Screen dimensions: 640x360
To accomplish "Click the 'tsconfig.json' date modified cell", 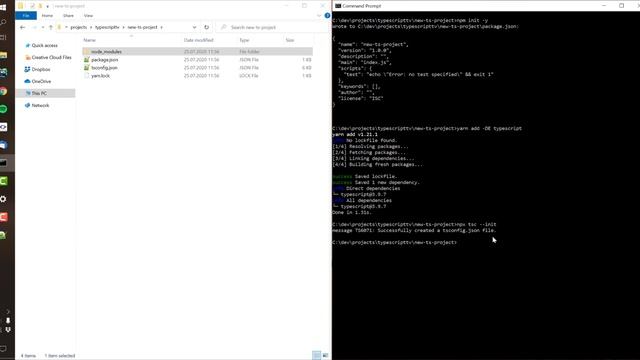I will point(201,68).
